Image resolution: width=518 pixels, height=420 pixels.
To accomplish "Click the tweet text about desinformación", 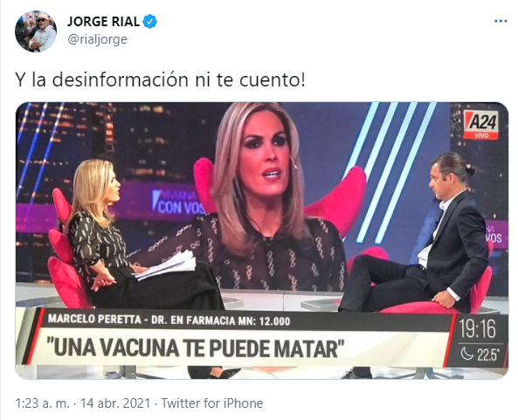I will point(160,79).
